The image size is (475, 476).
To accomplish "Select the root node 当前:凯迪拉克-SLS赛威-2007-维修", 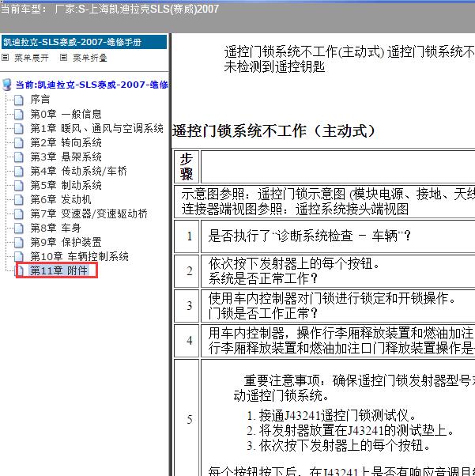I will [92, 85].
